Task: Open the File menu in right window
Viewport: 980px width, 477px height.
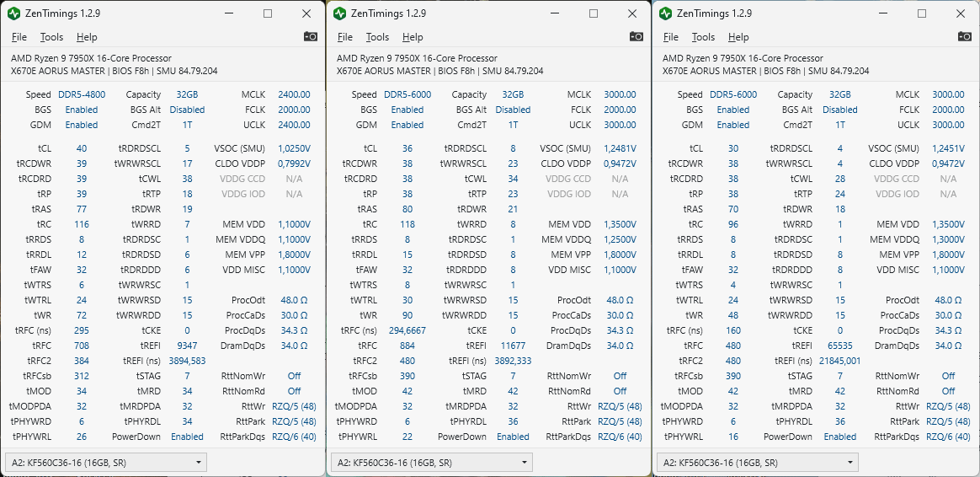Action: pyautogui.click(x=671, y=37)
